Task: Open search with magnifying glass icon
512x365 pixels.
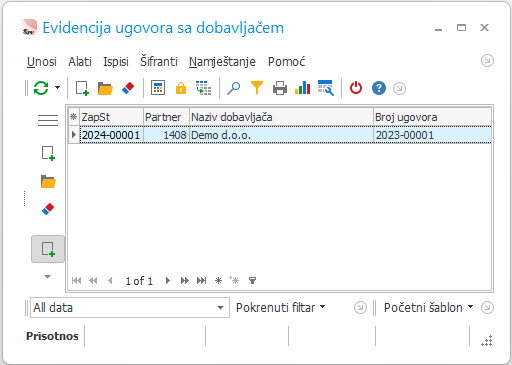Action: [234, 88]
